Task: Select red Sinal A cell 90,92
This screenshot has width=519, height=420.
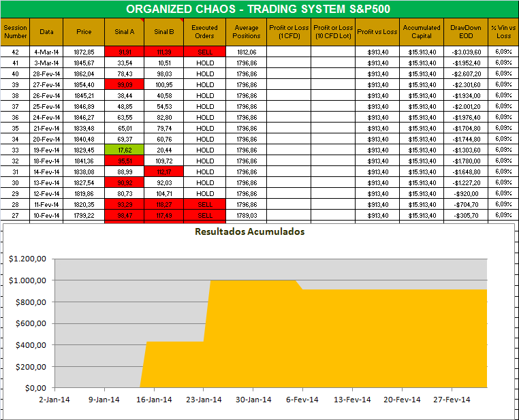Action: (125, 183)
